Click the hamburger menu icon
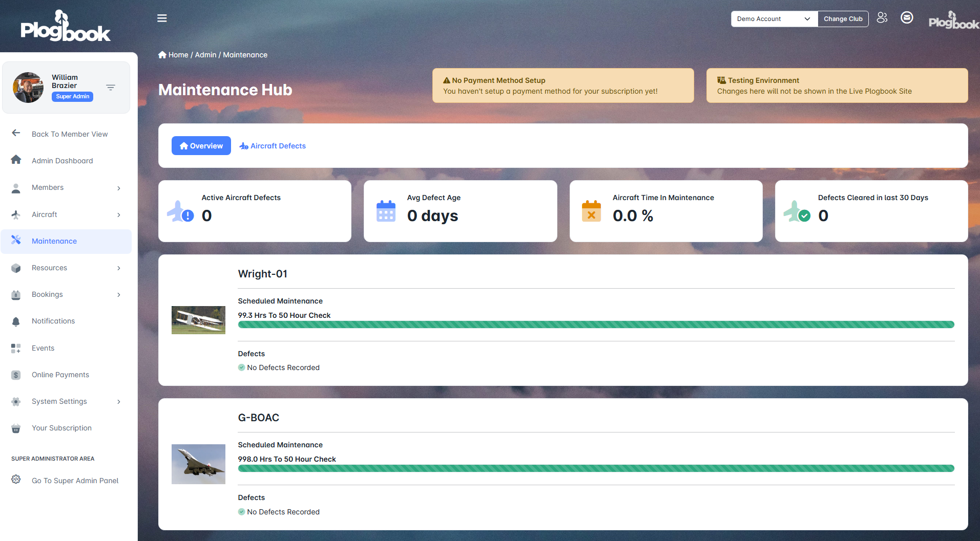The image size is (980, 541). point(162,18)
